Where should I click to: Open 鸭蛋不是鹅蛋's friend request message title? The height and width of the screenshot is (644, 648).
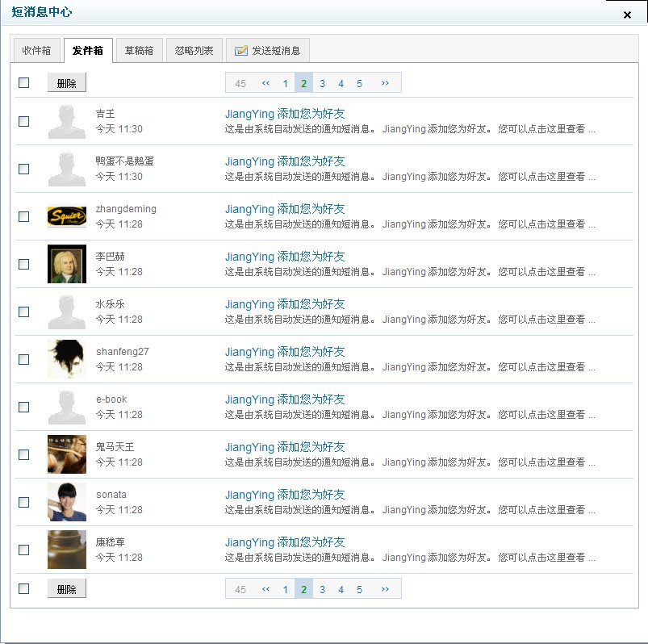point(285,161)
